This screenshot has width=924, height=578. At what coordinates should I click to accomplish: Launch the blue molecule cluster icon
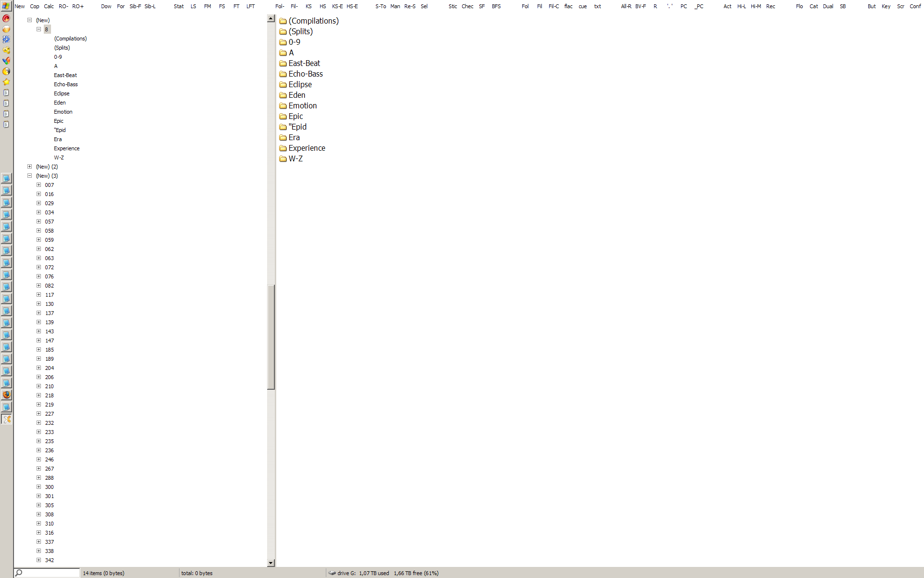click(x=6, y=39)
